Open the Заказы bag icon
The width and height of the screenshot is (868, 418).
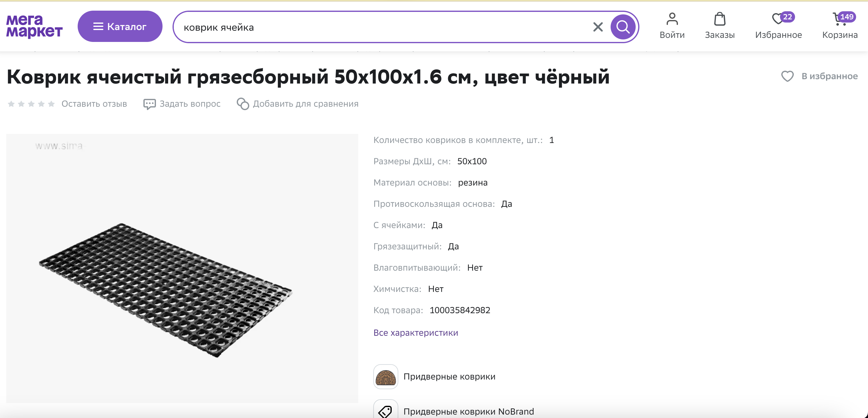point(720,19)
